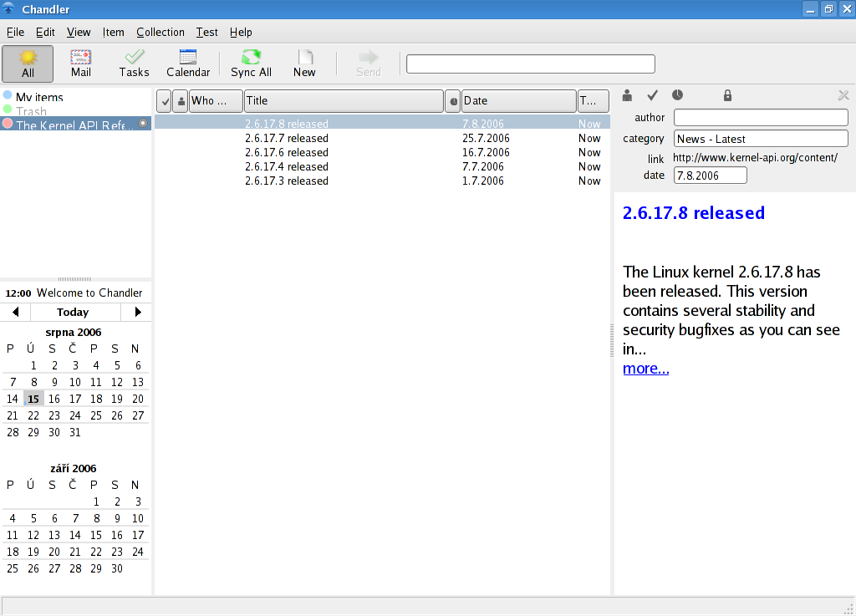
Task: Toggle the task checkmark stamp in detail view
Action: (652, 95)
